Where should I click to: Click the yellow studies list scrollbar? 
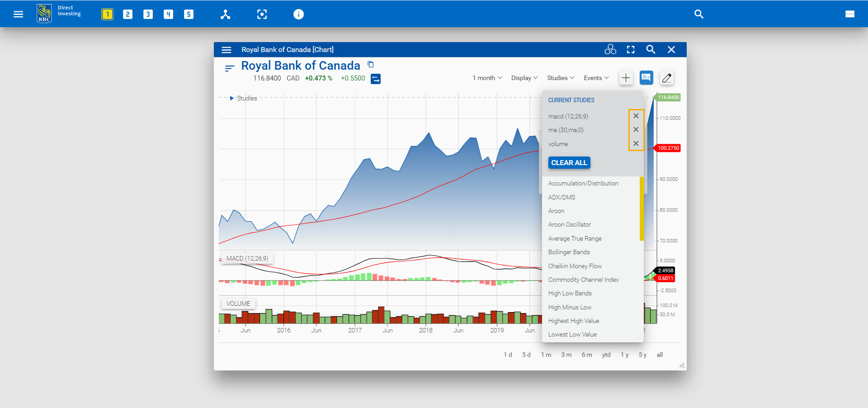641,209
